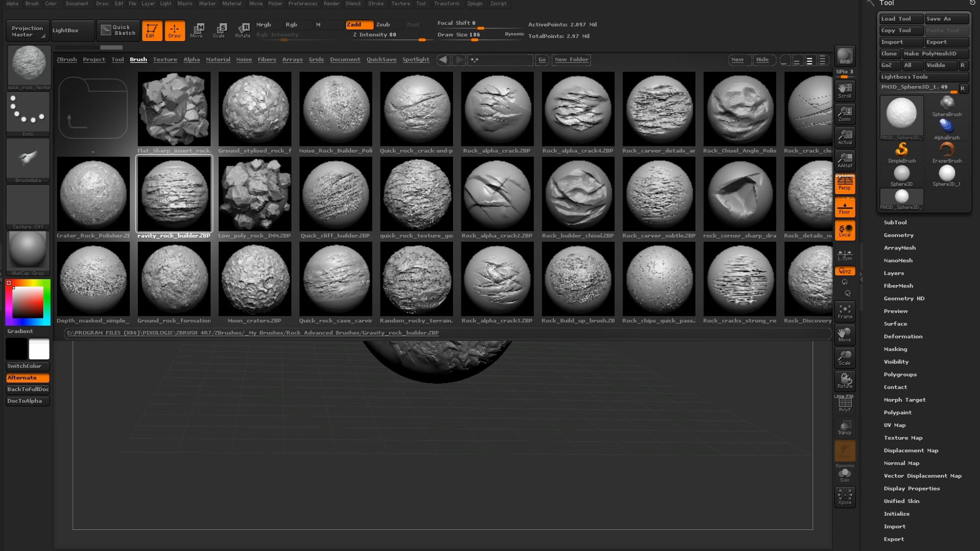Toggle Perspective (Persp) view
This screenshot has width=980, height=551.
[x=844, y=184]
